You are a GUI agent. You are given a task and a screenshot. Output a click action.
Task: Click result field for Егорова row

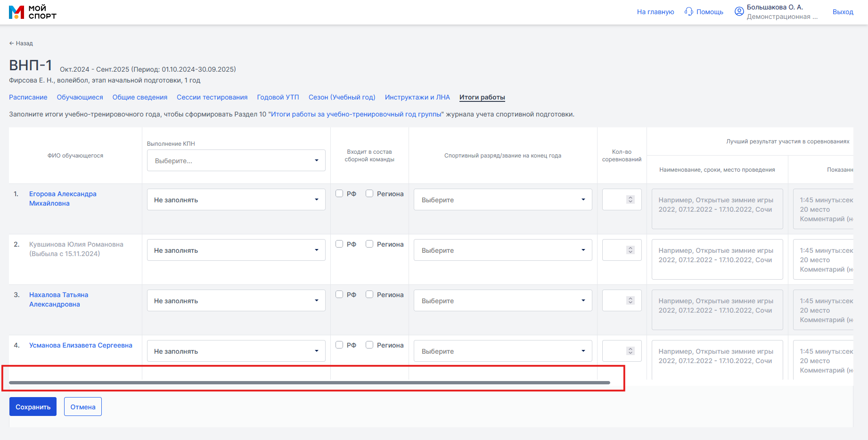point(823,209)
